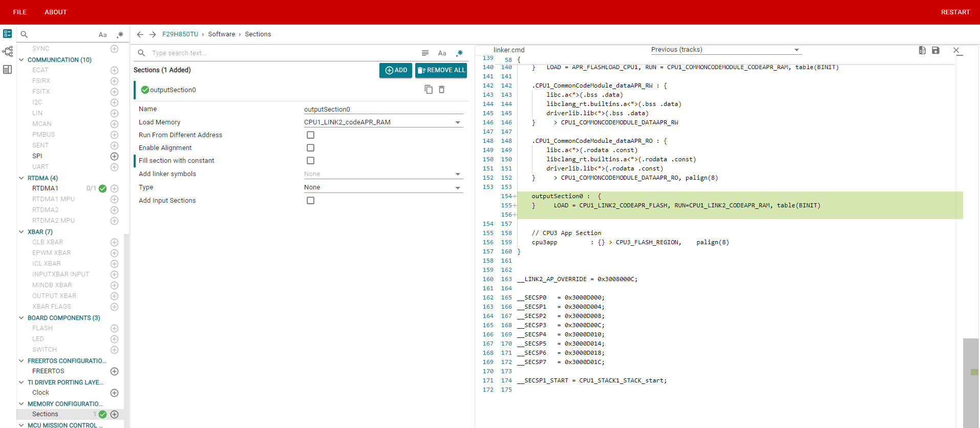The height and width of the screenshot is (428, 980).
Task: Open the FILE menu
Action: [x=20, y=12]
